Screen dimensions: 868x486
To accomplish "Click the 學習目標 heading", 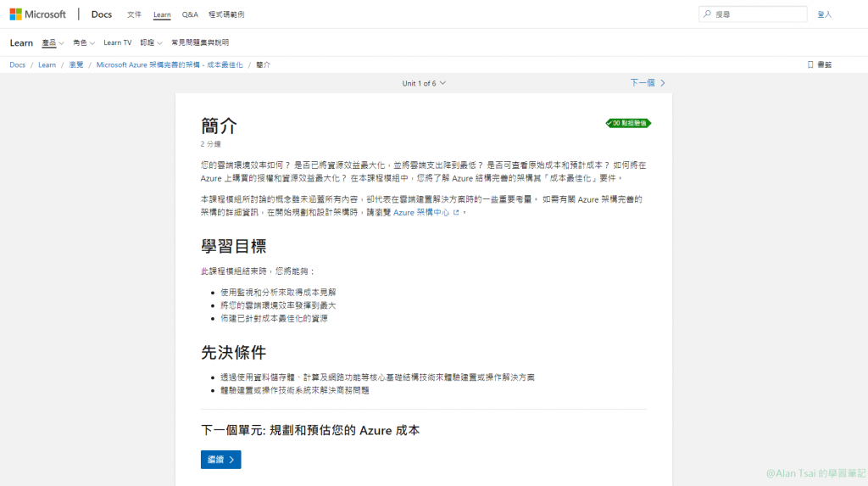I will click(x=234, y=246).
